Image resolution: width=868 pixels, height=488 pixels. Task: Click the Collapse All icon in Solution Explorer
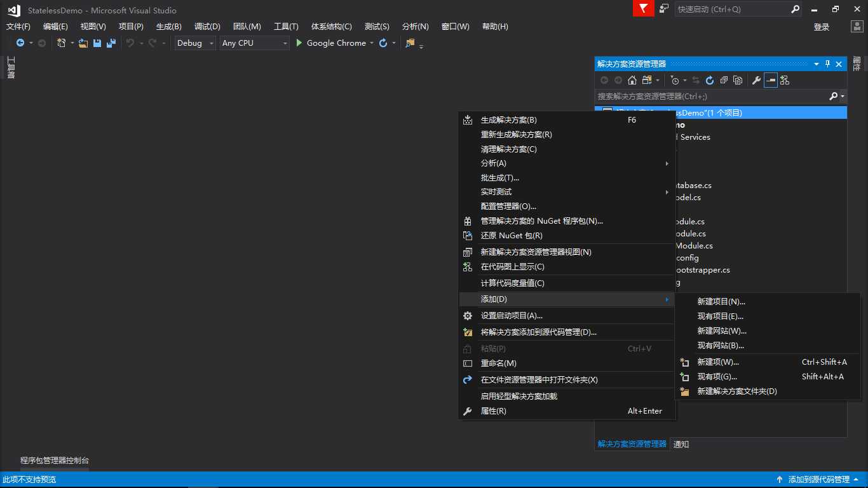coord(724,80)
